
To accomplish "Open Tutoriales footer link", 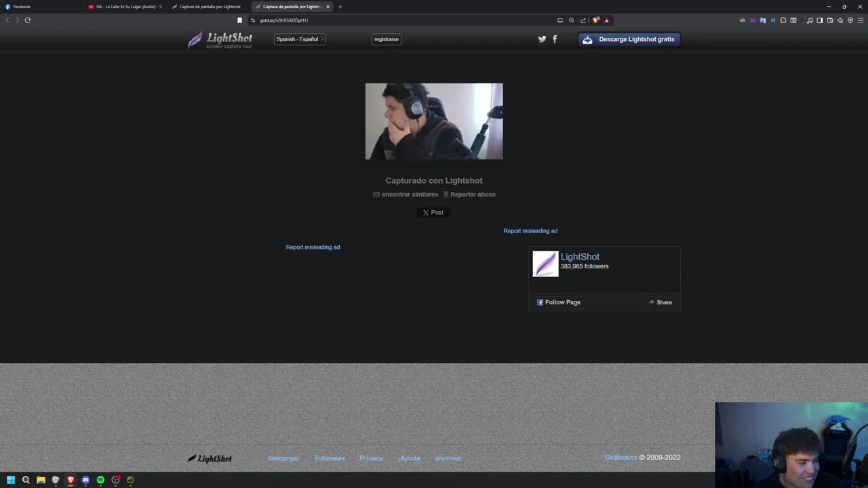I will pos(330,458).
